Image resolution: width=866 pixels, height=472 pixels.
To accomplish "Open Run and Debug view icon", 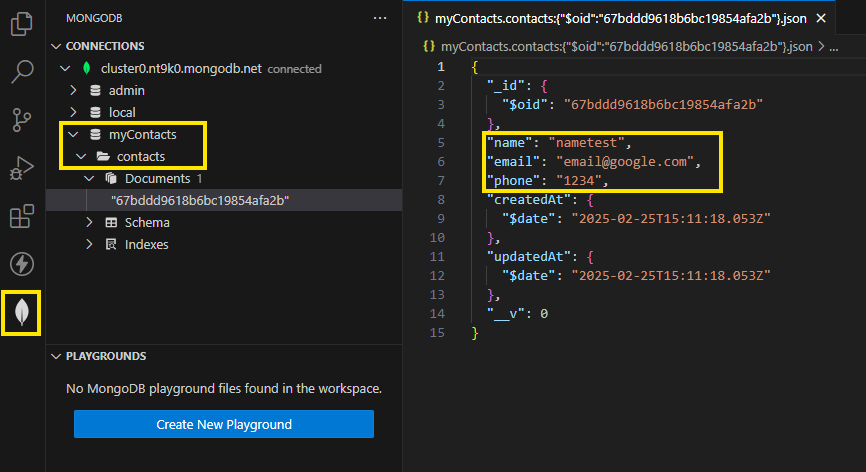I will coord(22,168).
